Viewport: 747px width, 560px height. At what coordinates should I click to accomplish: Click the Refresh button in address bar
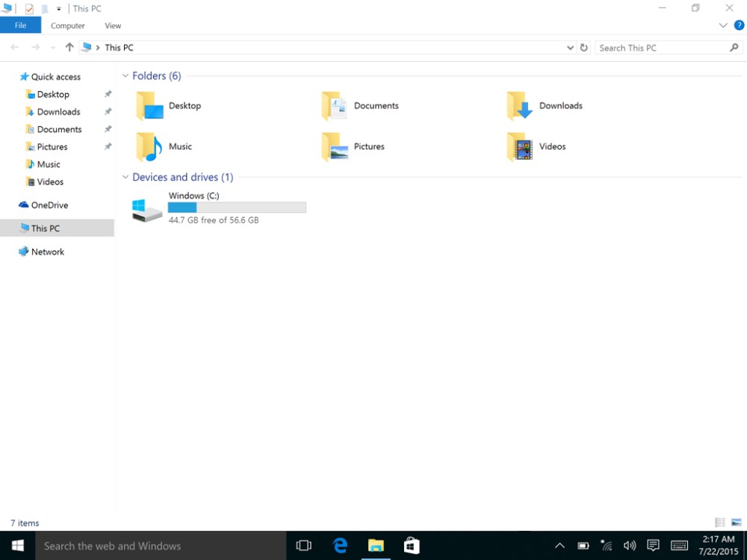point(584,48)
